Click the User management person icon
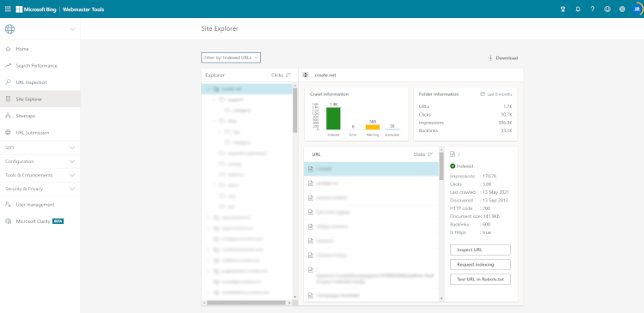Viewport: 644px width, 313px height. pos(9,204)
